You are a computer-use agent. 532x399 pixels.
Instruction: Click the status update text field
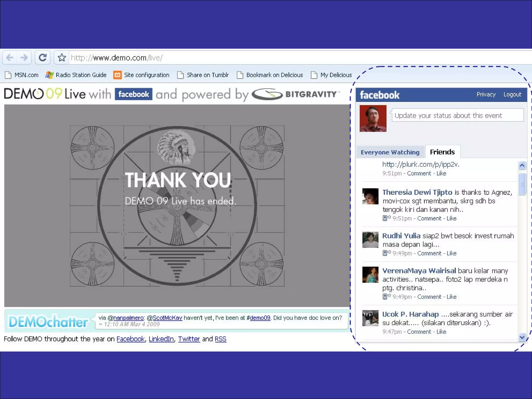pyautogui.click(x=457, y=115)
